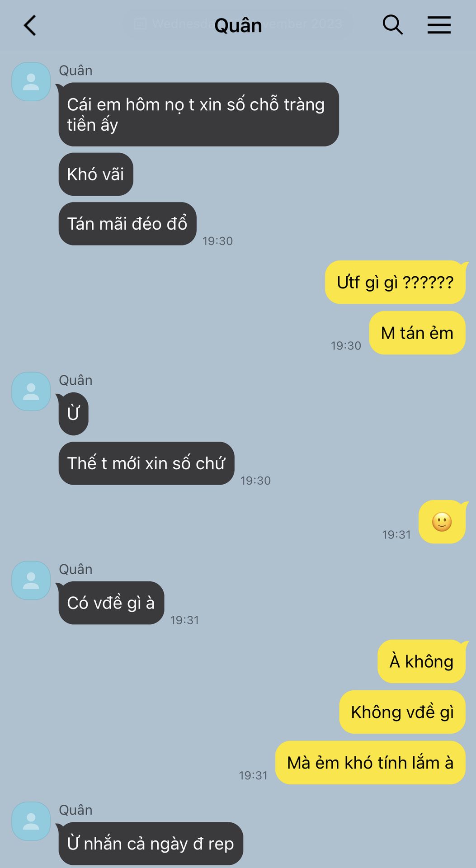Image resolution: width=476 pixels, height=868 pixels.
Task: Tap the 'À không' yellow bubble
Action: (x=421, y=661)
